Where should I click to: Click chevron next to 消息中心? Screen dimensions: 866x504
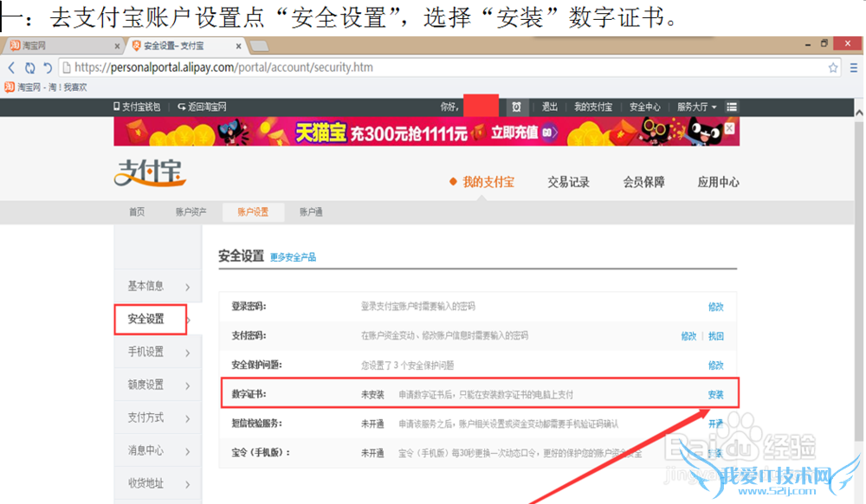(188, 451)
